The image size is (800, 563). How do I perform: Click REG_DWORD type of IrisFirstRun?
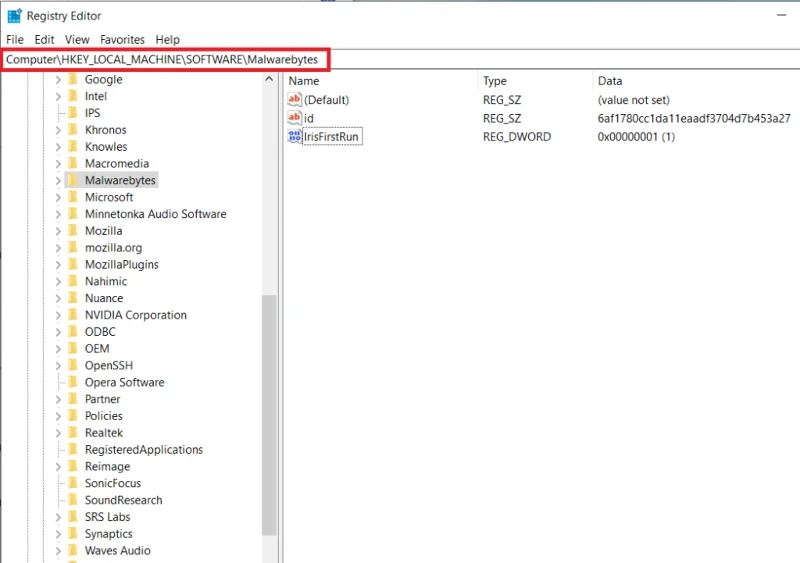tap(517, 137)
